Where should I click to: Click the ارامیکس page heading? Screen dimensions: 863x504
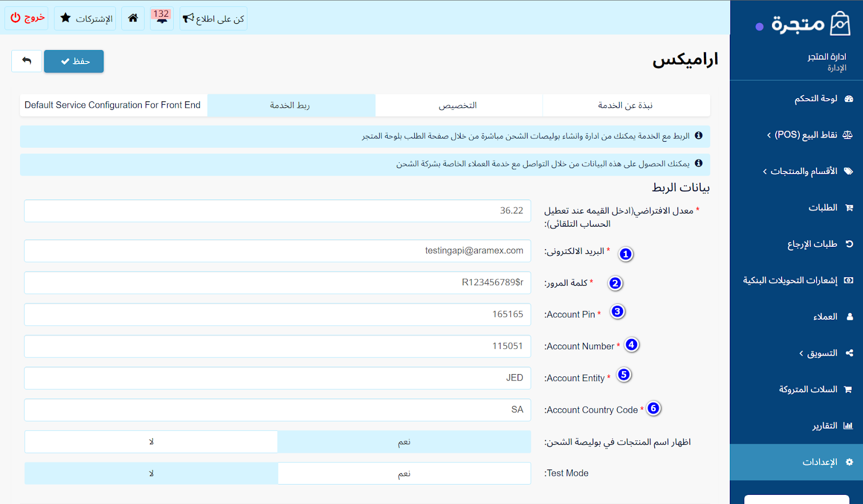point(686,59)
